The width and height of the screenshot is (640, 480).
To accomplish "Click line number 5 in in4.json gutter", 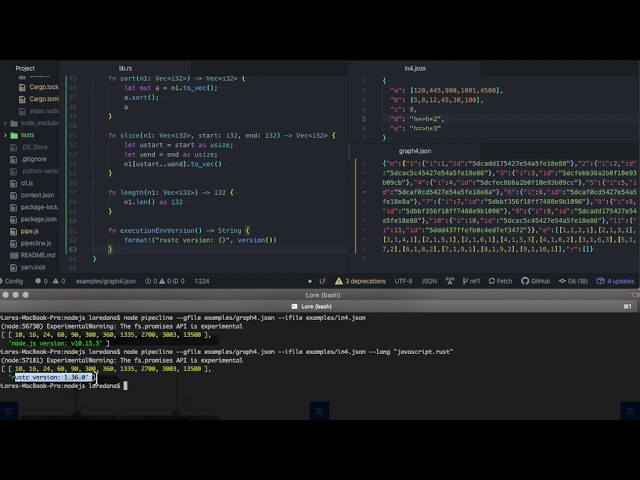I will [364, 119].
